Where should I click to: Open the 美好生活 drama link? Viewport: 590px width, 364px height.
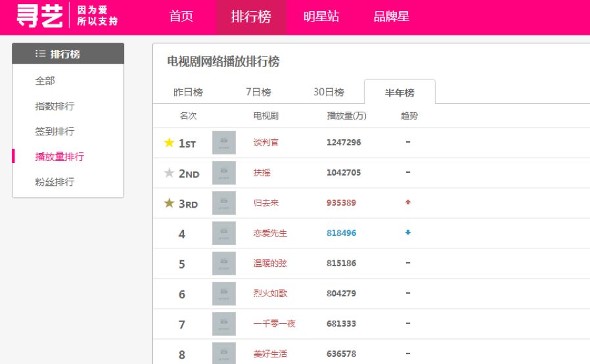click(x=270, y=353)
